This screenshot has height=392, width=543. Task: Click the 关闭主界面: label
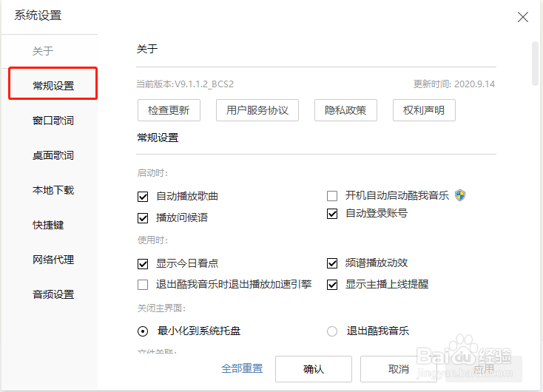[x=161, y=308]
